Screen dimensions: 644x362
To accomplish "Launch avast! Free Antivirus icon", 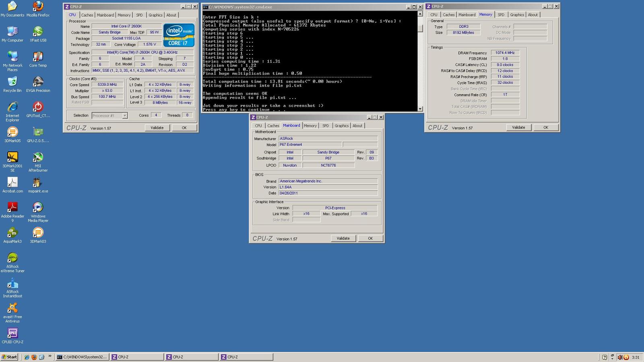I will pyautogui.click(x=12, y=313).
